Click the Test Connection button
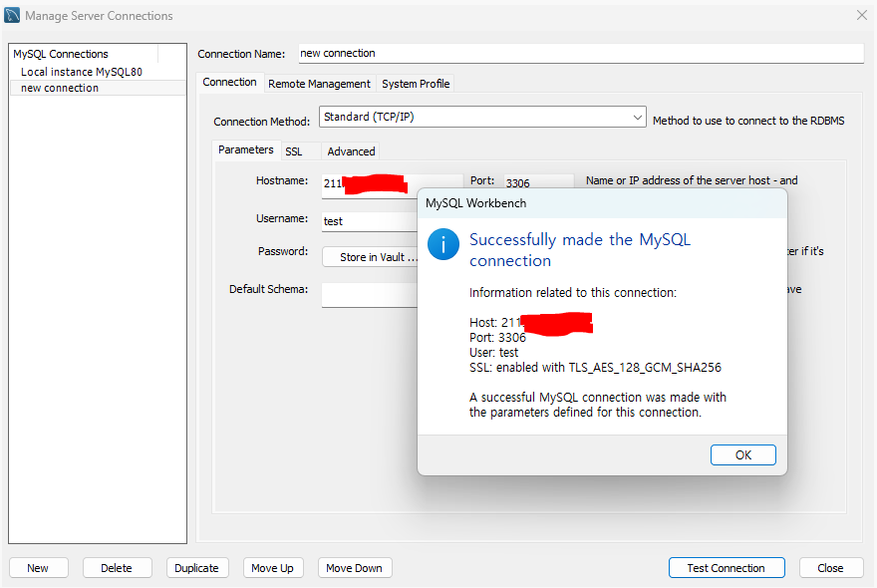Screen dimensions: 877x588 pos(726,568)
